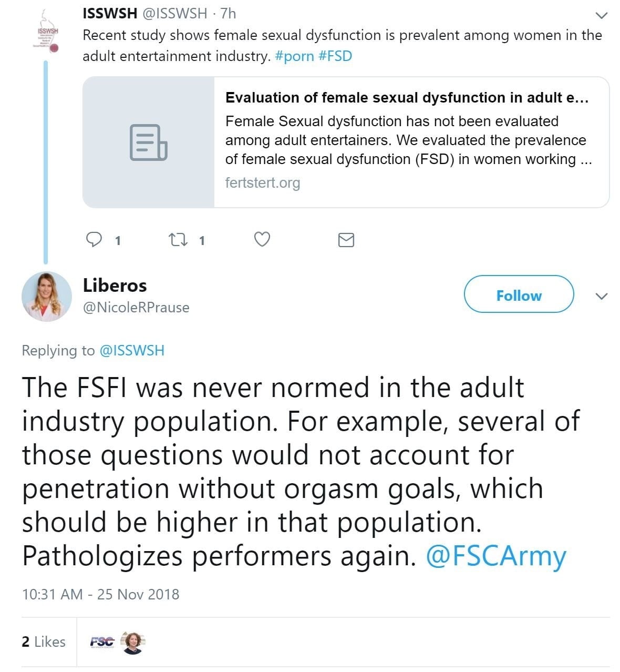Open the #FSD hashtag link

[x=335, y=56]
